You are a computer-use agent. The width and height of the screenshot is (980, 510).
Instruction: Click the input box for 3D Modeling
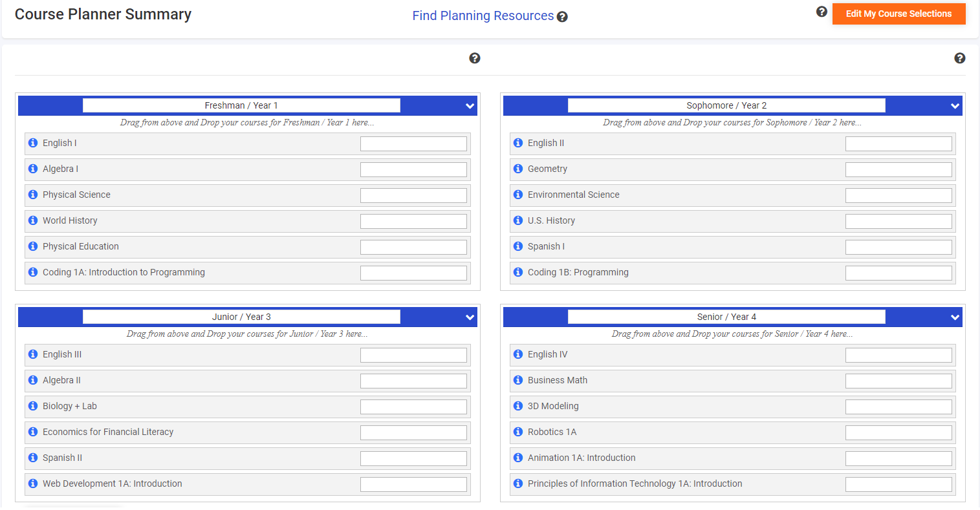click(x=898, y=407)
